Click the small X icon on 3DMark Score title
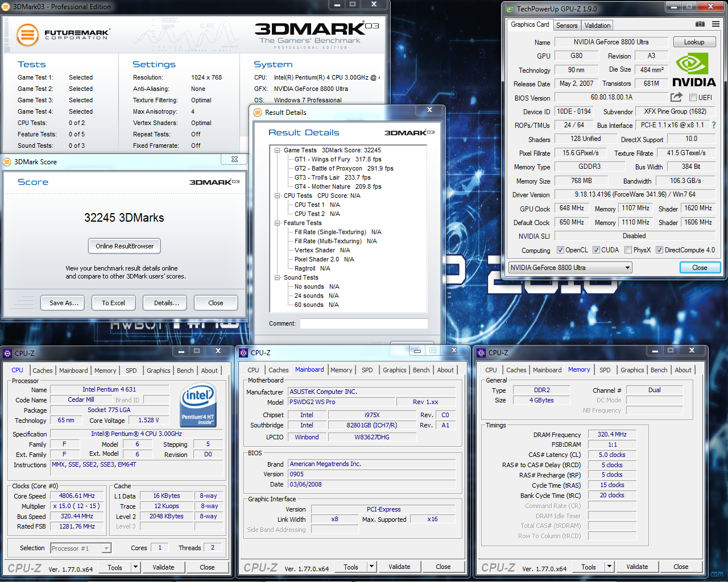Screen dimensions: 728x582 coord(234,159)
